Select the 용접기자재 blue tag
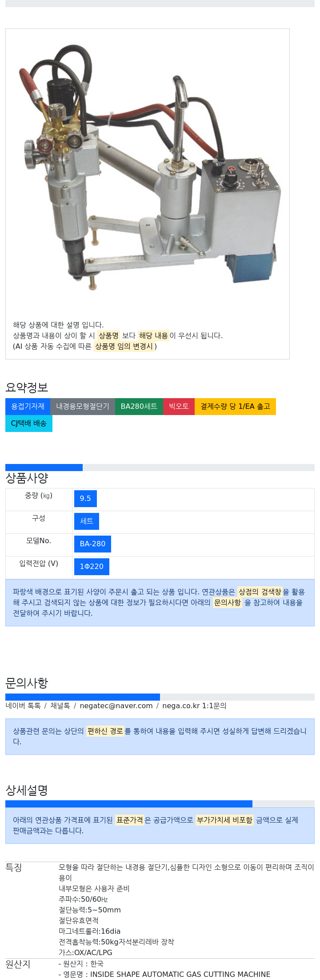The width and height of the screenshot is (320, 980). tap(28, 406)
